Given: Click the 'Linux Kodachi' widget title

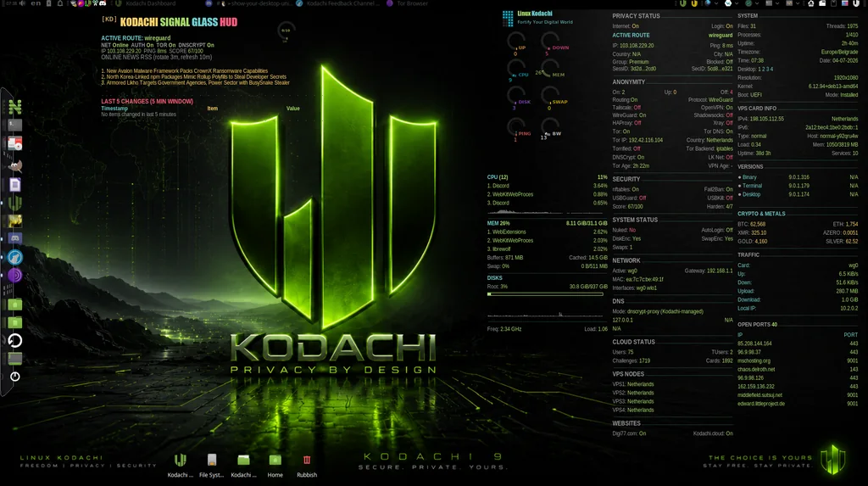Looking at the screenshot, I should click(x=535, y=14).
